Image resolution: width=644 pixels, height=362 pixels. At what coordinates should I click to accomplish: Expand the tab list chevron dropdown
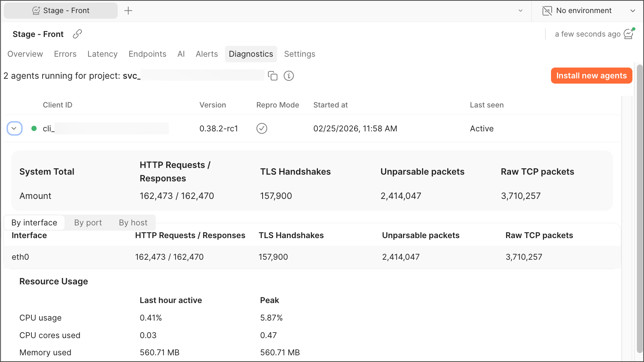pyautogui.click(x=520, y=11)
